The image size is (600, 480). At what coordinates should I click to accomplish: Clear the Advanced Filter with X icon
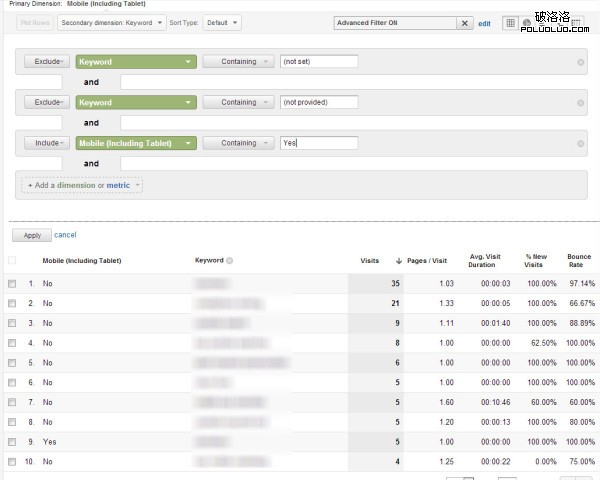[466, 22]
